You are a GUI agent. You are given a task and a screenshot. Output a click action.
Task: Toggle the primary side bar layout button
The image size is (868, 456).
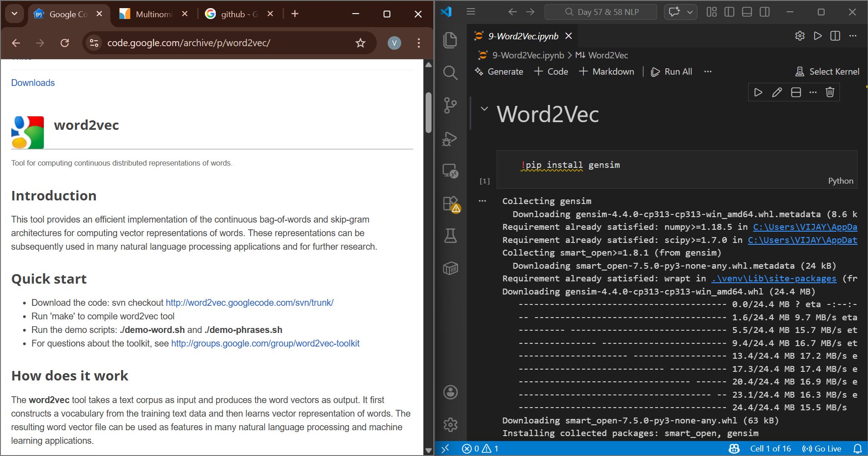729,12
